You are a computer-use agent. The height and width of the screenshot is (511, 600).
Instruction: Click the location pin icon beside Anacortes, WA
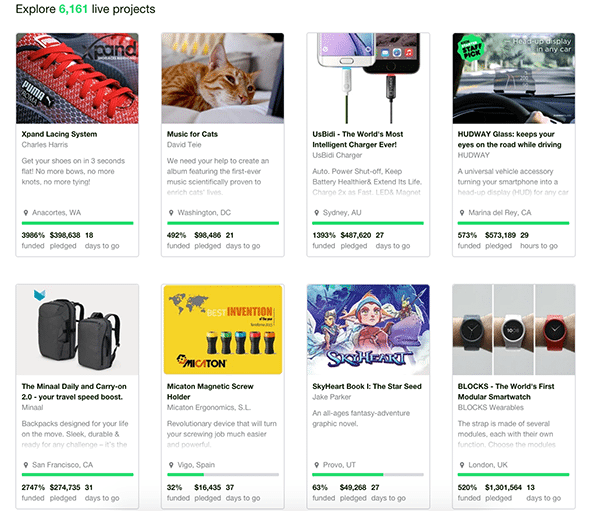tap(25, 213)
